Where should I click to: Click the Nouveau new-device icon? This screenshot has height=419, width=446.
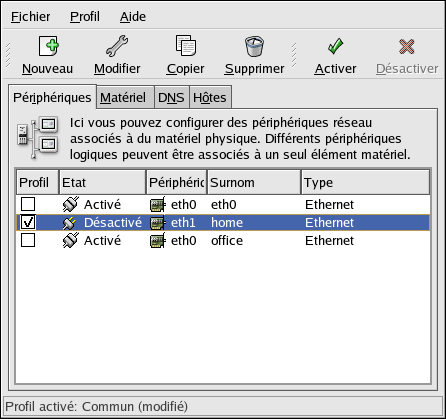coord(48,46)
